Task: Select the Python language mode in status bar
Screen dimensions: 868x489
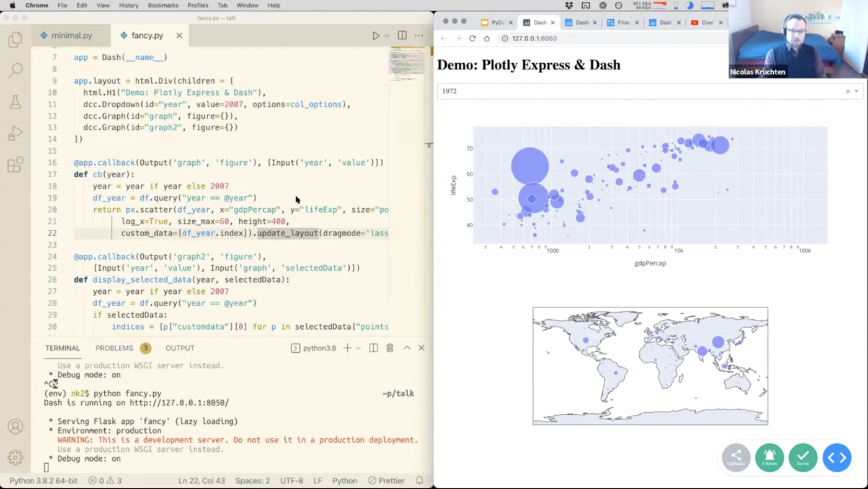Action: [x=345, y=480]
